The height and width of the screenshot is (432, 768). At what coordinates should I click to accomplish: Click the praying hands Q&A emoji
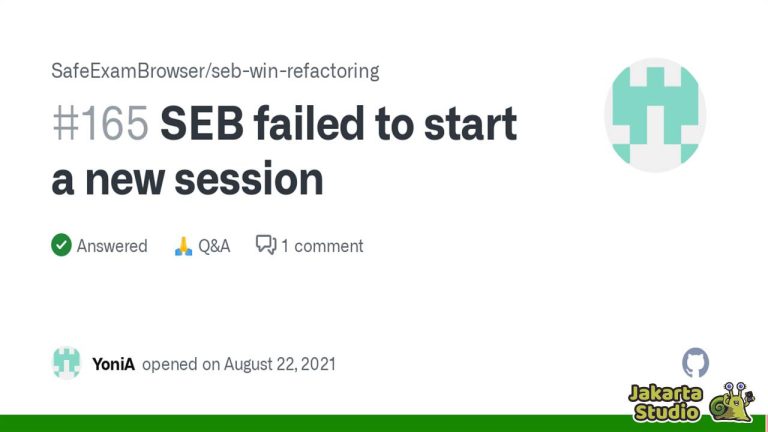[x=183, y=246]
